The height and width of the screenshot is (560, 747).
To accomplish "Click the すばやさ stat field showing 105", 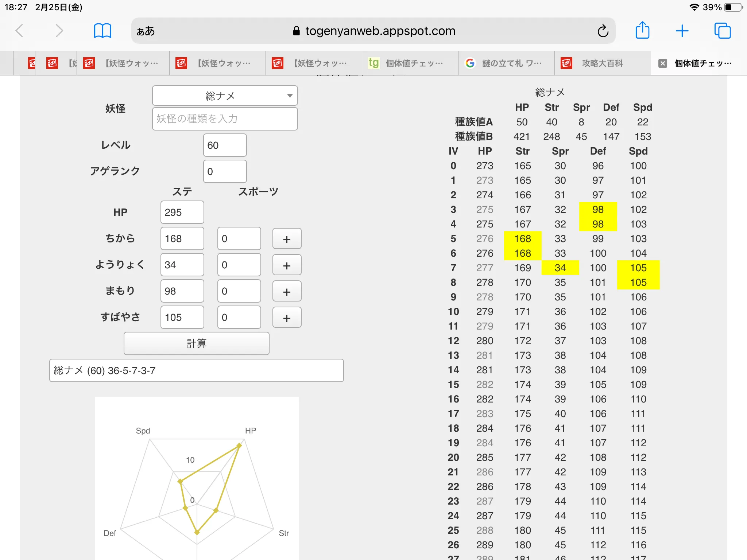I will click(x=182, y=317).
